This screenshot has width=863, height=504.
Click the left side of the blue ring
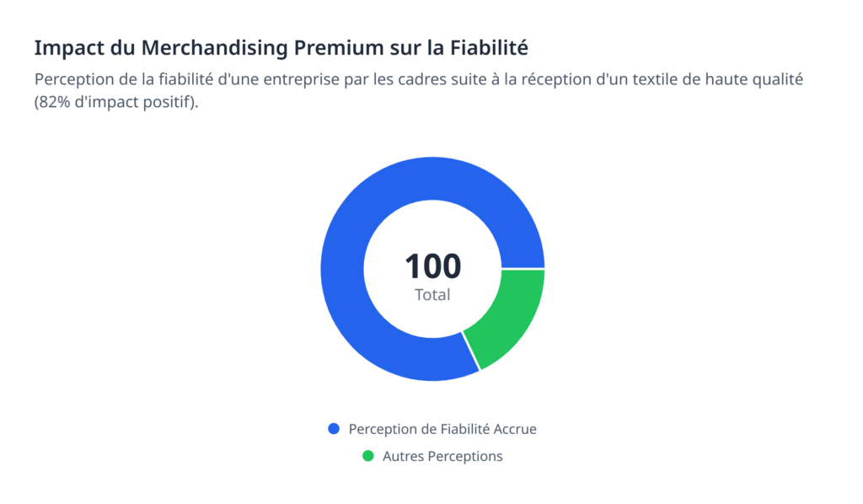pyautogui.click(x=341, y=269)
